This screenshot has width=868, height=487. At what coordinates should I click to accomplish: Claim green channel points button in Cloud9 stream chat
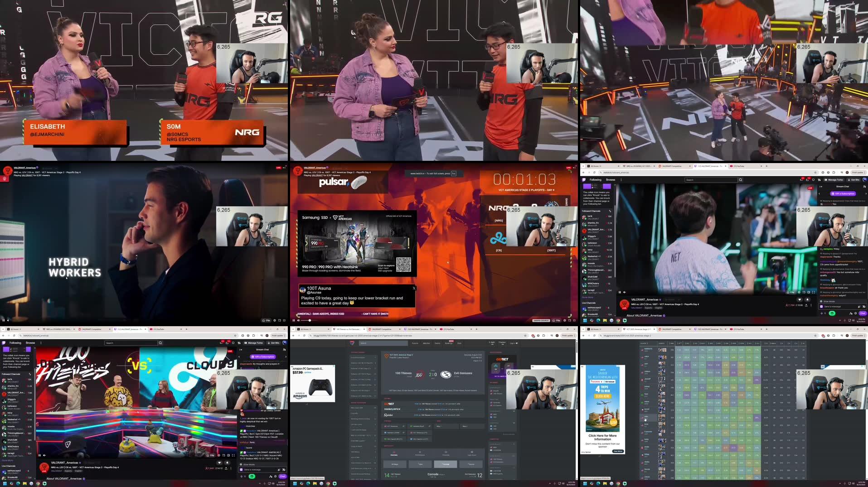pyautogui.click(x=252, y=476)
